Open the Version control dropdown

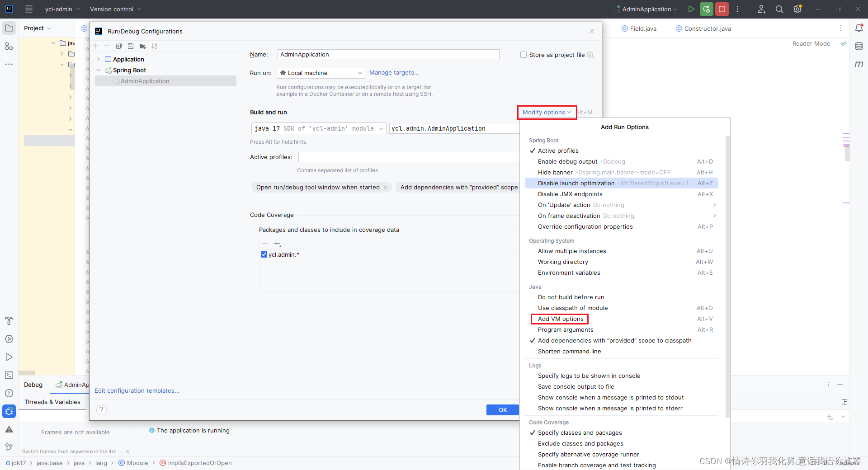115,9
